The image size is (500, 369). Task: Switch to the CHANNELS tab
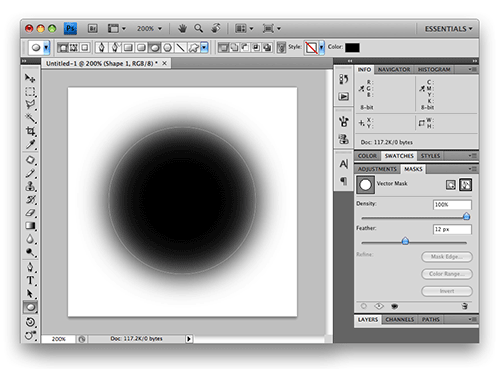click(x=399, y=319)
